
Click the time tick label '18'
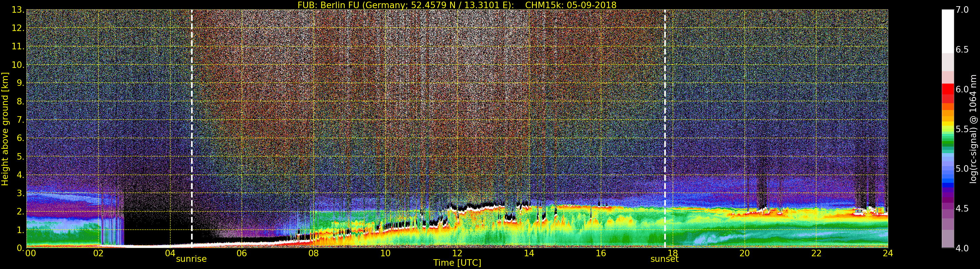pyautogui.click(x=673, y=253)
